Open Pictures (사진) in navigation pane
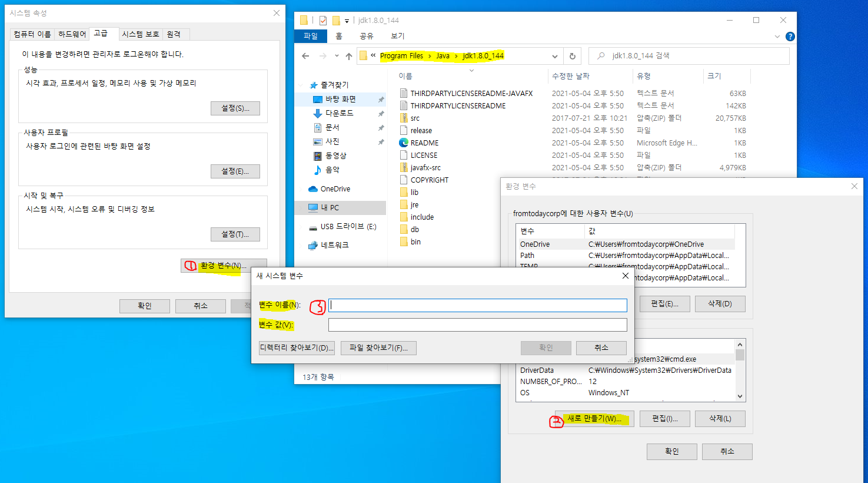The image size is (868, 483). click(332, 141)
